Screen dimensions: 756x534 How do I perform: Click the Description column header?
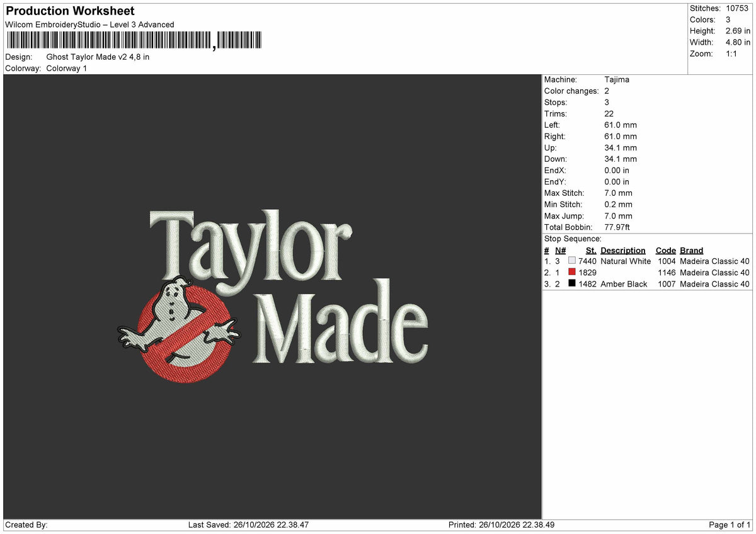click(x=623, y=251)
